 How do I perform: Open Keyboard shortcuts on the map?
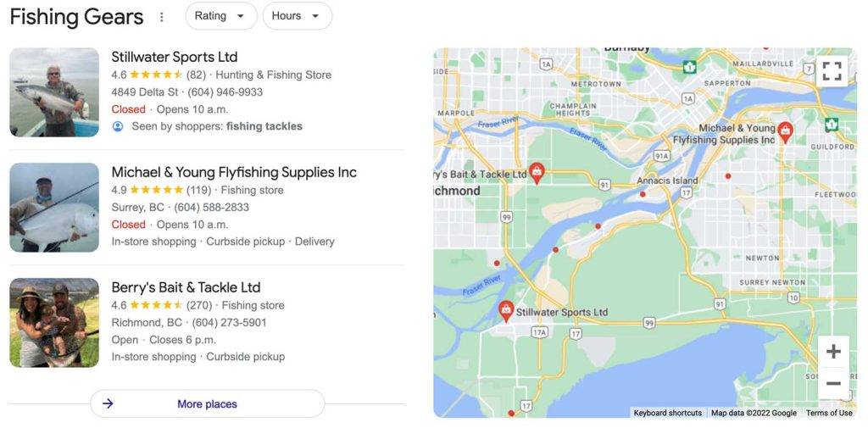(668, 413)
